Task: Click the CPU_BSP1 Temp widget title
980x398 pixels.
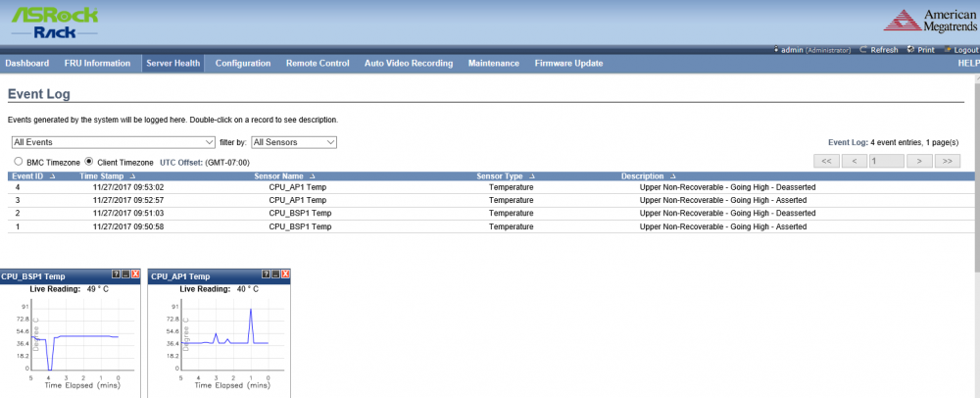Action: click(33, 276)
